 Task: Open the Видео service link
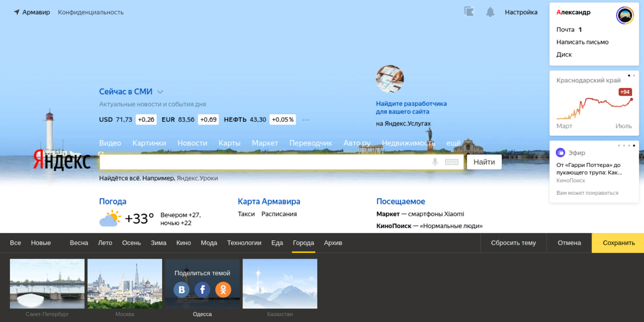[110, 143]
